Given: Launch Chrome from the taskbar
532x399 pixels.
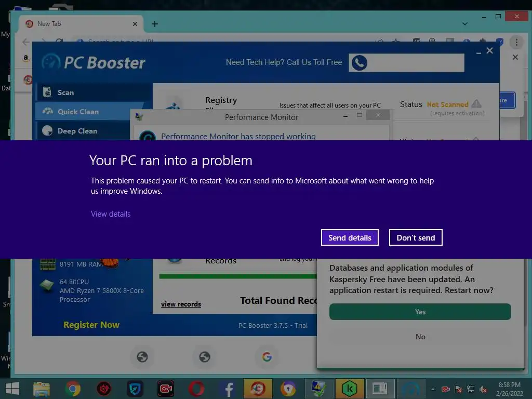Looking at the screenshot, I should (x=73, y=389).
